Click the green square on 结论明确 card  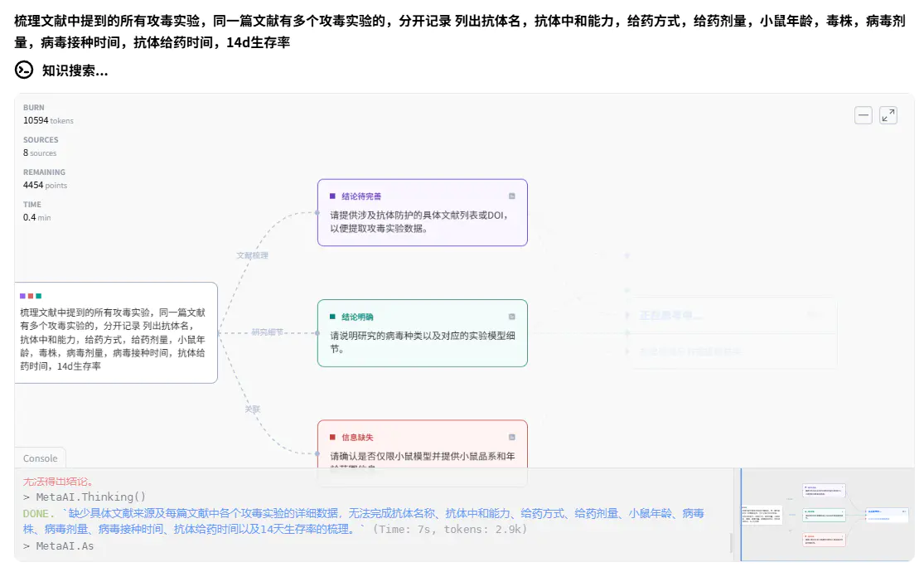(x=332, y=317)
